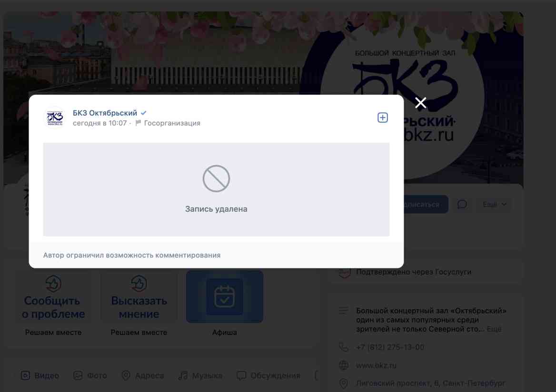Open the www.bkz.ru website link
The image size is (556, 392).
coord(376,365)
